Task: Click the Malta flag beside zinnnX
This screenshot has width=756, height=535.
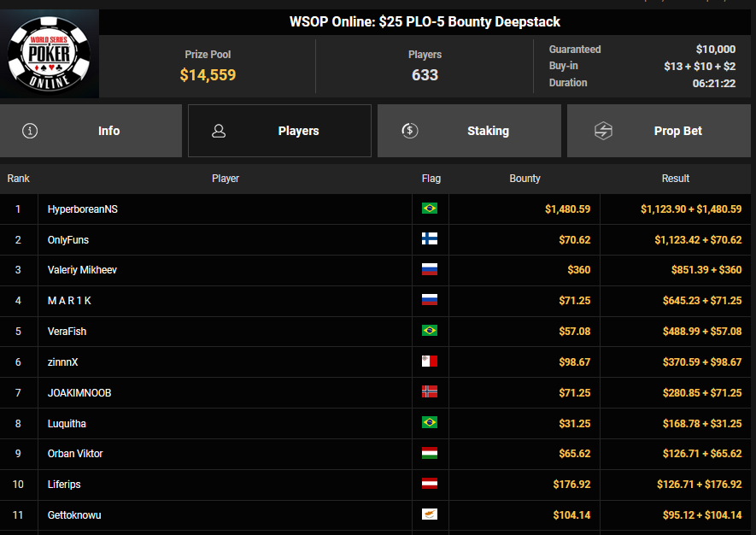Action: click(430, 362)
